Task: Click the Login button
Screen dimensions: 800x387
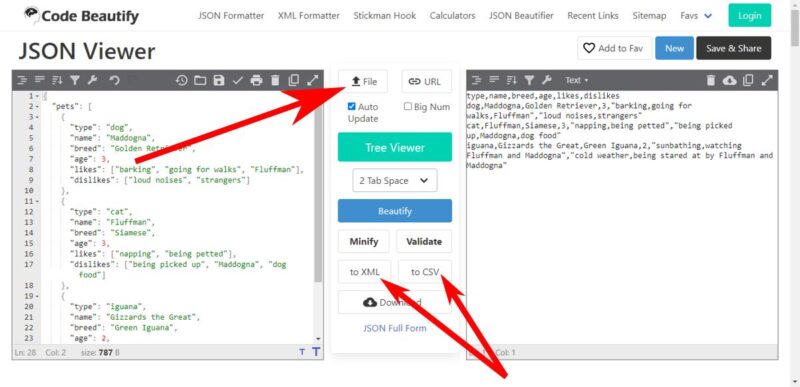Action: (x=749, y=15)
